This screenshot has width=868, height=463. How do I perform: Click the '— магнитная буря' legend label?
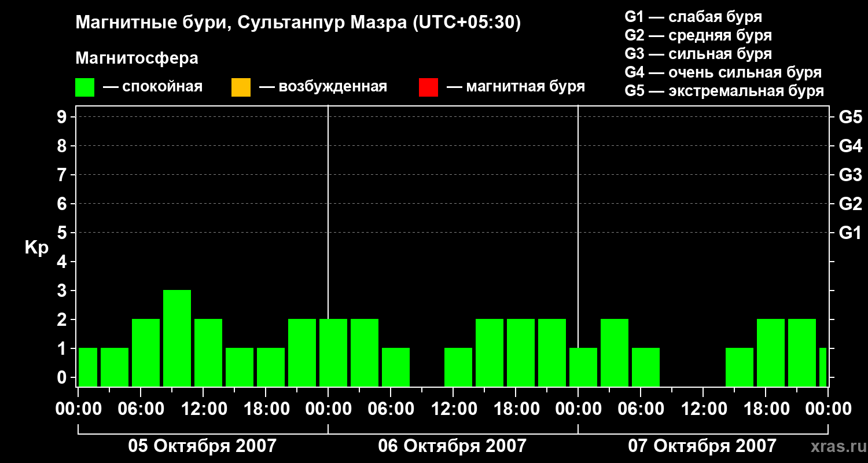516,87
